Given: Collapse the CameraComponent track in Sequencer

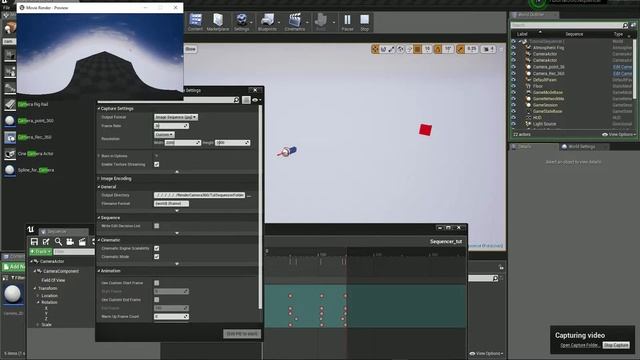Looking at the screenshot, I should tap(35, 271).
